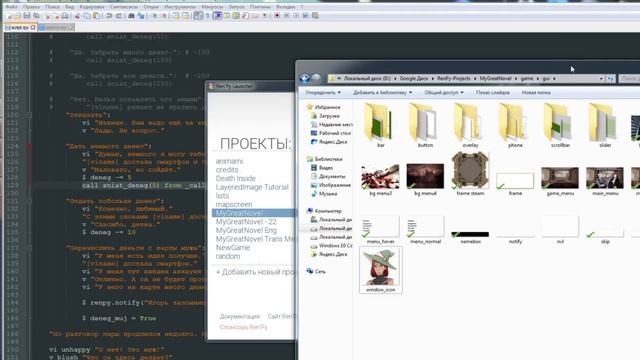Click Добавить новый проект in launcher

tap(255, 272)
